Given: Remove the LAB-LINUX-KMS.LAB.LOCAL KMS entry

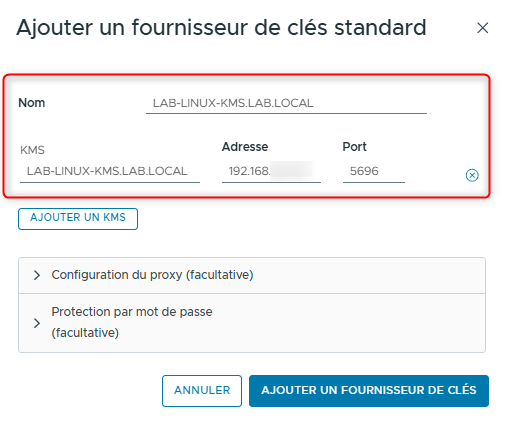Looking at the screenshot, I should [472, 175].
